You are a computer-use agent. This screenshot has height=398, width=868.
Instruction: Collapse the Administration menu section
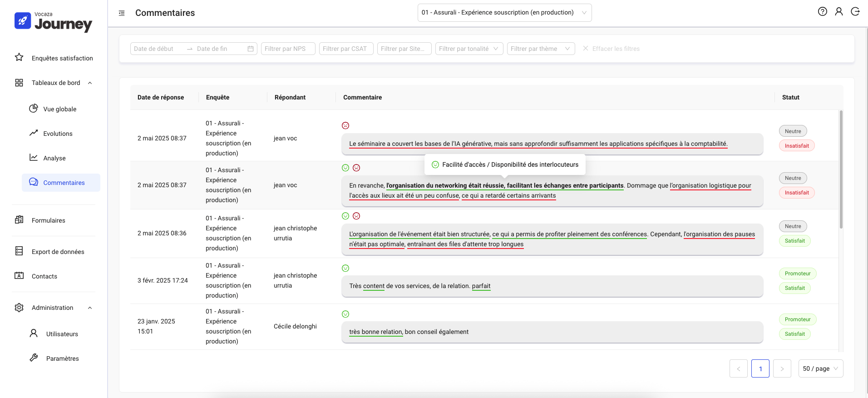click(90, 308)
